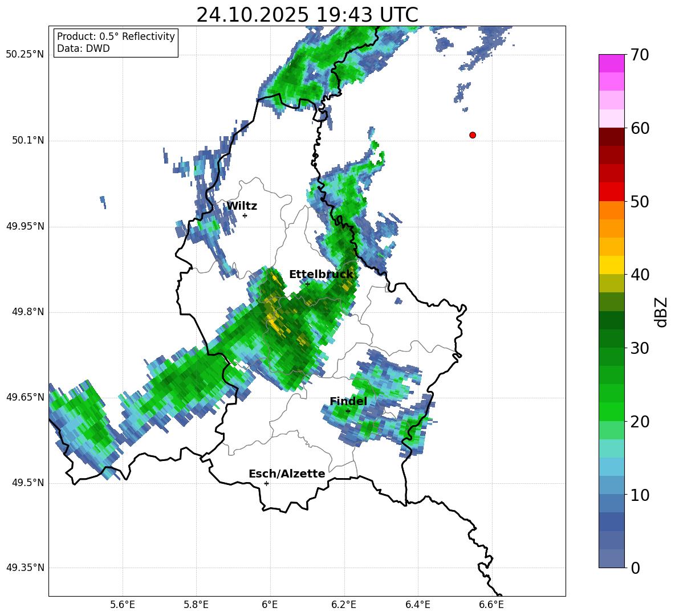Click the 70 value on the colorbar

640,55
